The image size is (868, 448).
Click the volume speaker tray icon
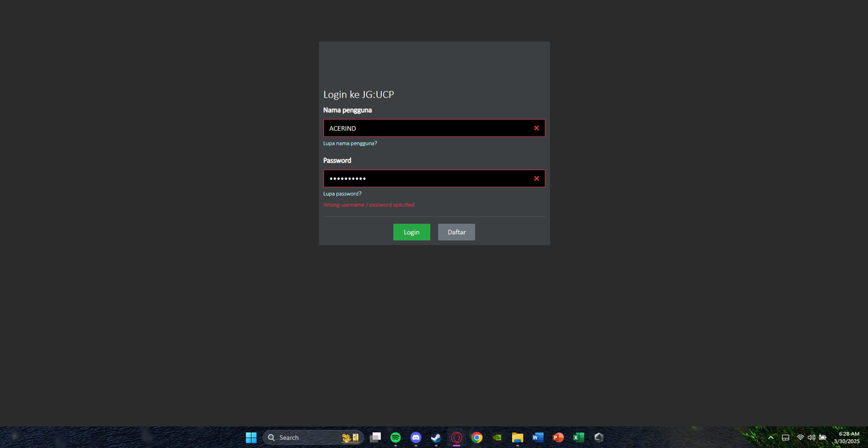[811, 438]
